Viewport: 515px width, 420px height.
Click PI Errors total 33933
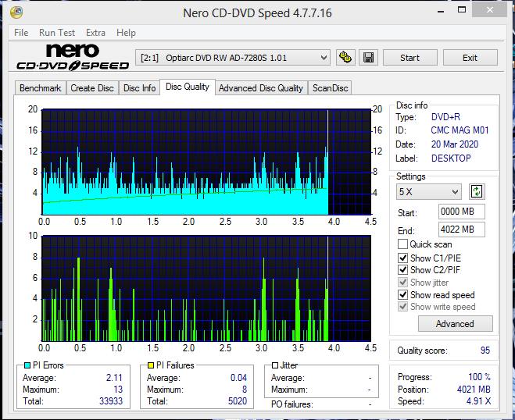pos(111,401)
